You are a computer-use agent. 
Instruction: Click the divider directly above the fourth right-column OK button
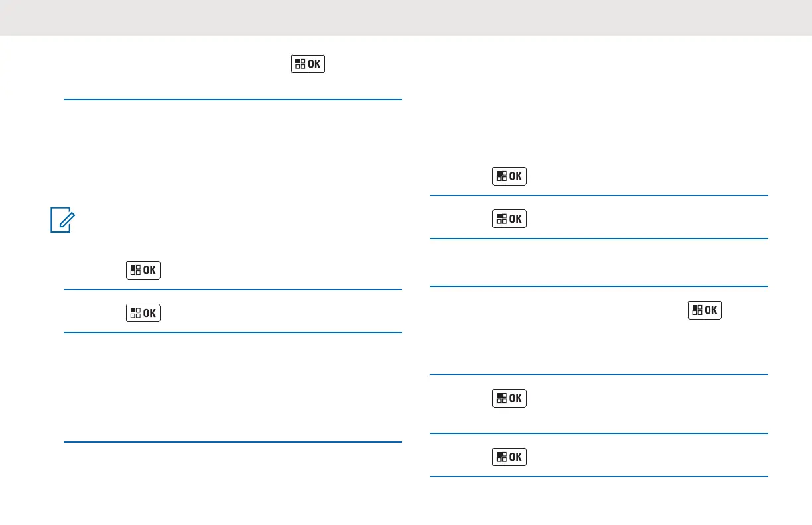point(599,375)
